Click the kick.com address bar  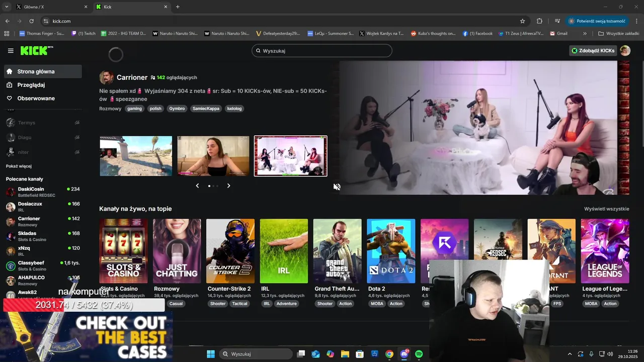click(x=282, y=21)
